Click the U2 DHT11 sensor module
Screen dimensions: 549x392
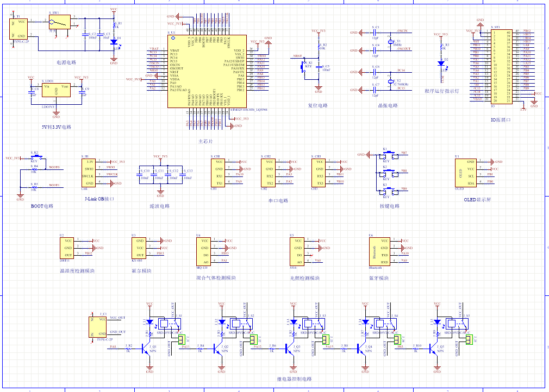(x=66, y=248)
